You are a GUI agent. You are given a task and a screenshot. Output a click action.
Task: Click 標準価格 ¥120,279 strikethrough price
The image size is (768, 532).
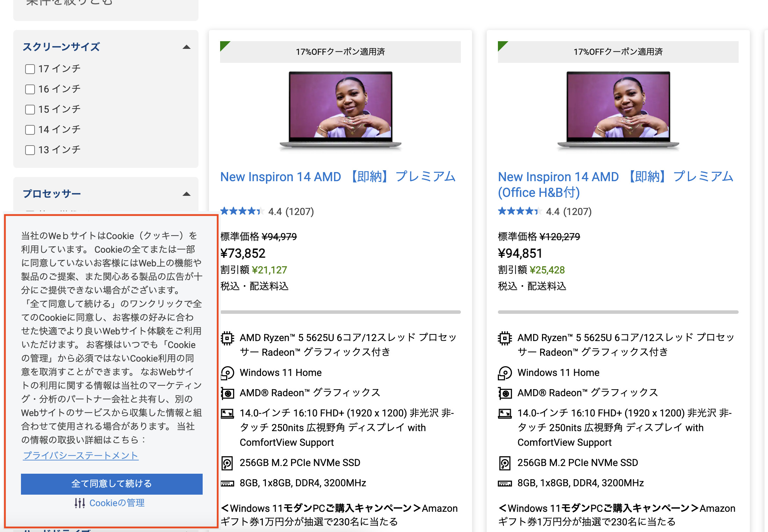[x=539, y=237]
